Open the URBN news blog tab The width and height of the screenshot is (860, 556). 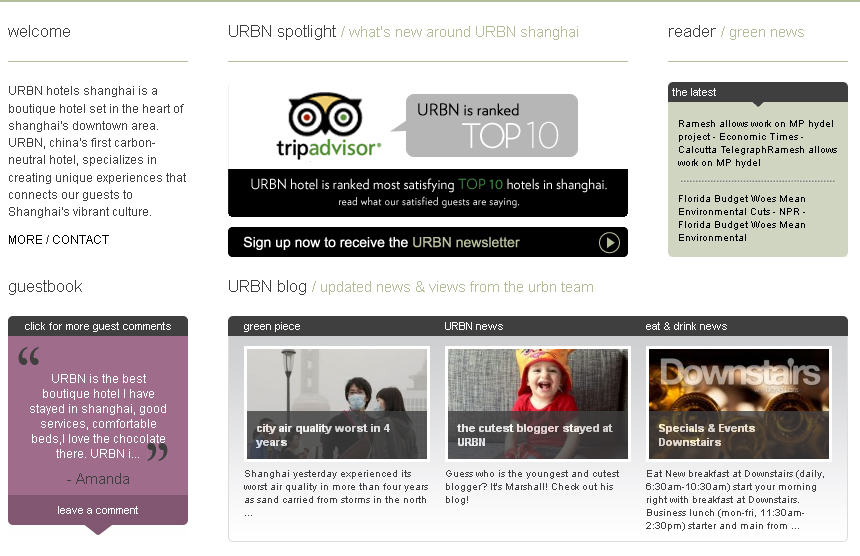[x=473, y=326]
